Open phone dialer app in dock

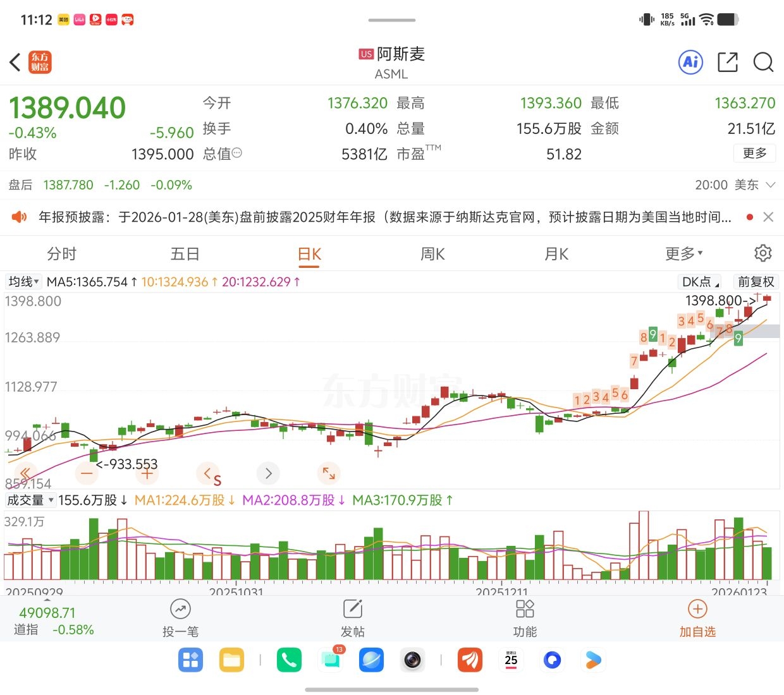(289, 660)
